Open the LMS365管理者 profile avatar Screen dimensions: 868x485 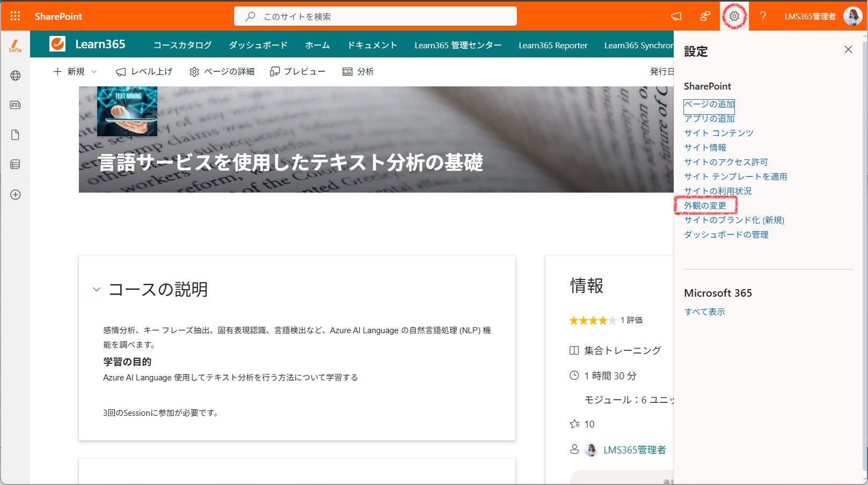click(x=852, y=16)
